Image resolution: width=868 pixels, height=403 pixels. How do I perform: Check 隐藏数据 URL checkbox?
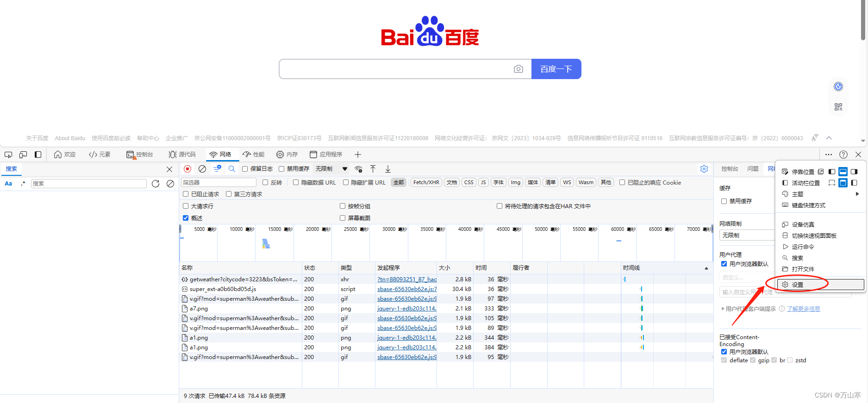click(x=296, y=182)
